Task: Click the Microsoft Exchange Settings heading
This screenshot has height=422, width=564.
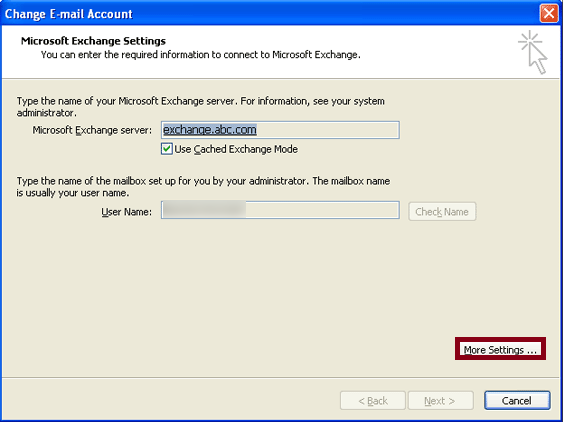Action: tap(93, 41)
